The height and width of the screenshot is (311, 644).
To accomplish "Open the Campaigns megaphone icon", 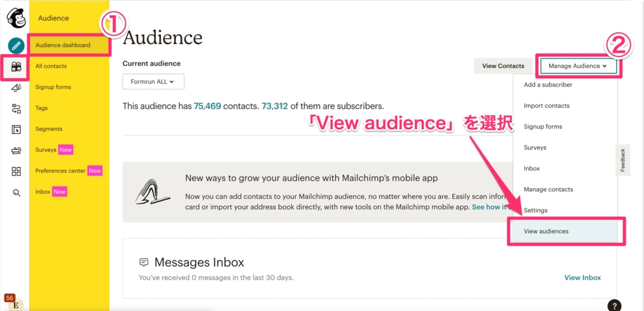I will 16,88.
